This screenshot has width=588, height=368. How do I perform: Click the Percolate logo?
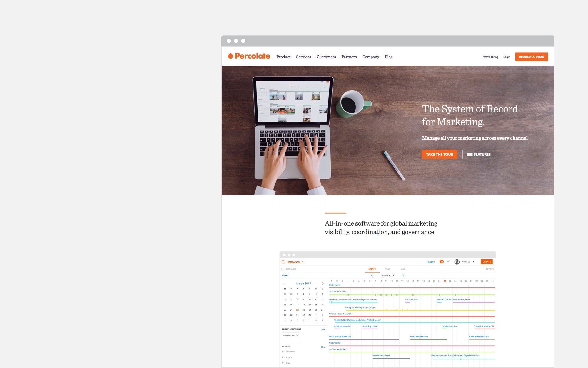[249, 56]
